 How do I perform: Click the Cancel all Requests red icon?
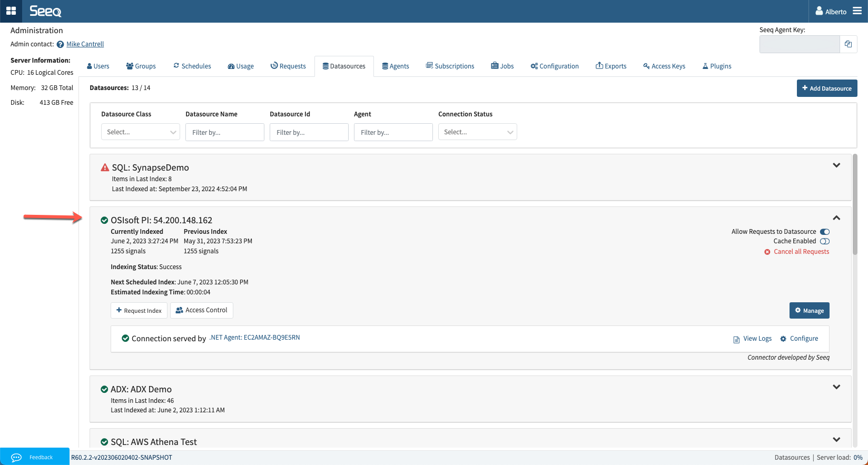(767, 252)
